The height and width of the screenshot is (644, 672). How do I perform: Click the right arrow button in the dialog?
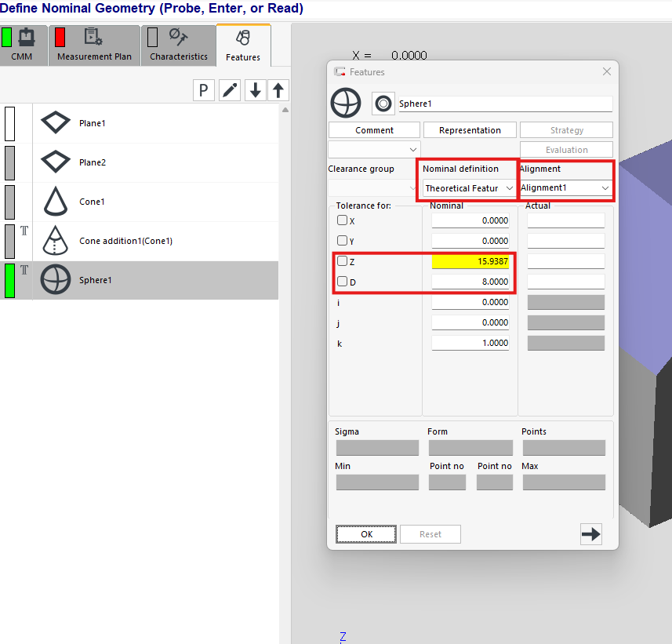click(x=590, y=534)
